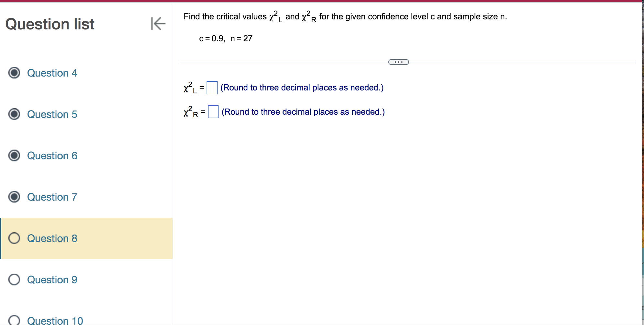Image resolution: width=644 pixels, height=325 pixels.
Task: Select the status circle beside Question 5
Action: pos(14,114)
